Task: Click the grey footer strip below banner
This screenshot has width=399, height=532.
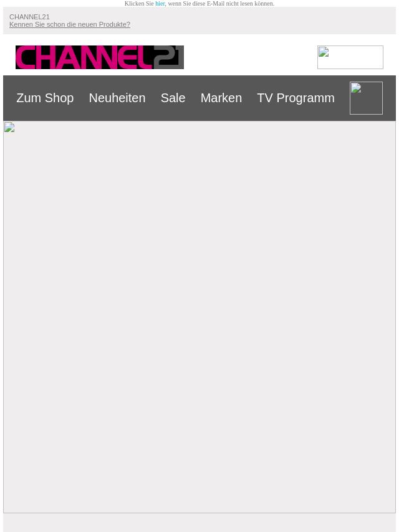Action: pyautogui.click(x=199, y=523)
